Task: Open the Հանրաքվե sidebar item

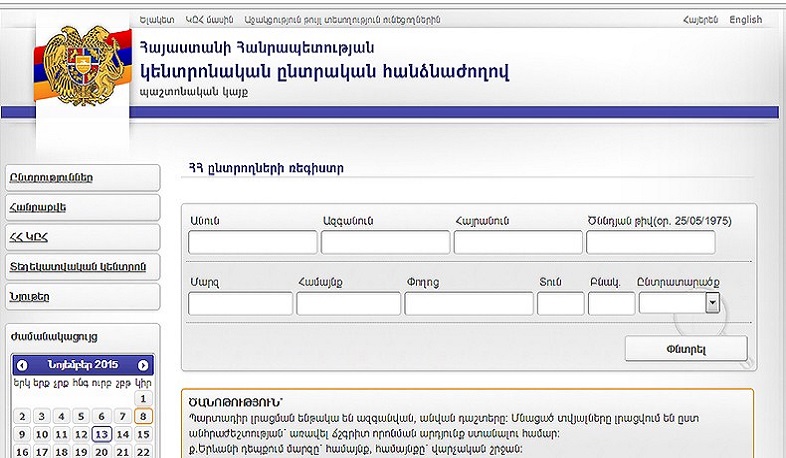Action: coord(83,207)
